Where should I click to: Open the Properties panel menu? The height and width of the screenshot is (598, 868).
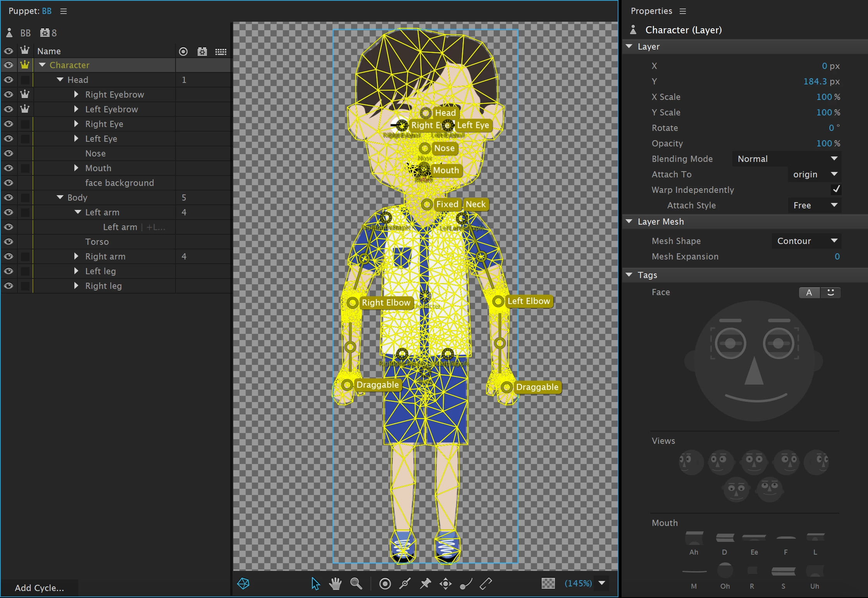click(x=683, y=11)
